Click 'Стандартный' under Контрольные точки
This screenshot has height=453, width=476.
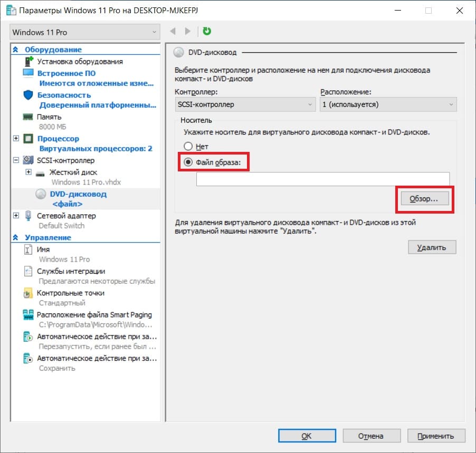[62, 303]
